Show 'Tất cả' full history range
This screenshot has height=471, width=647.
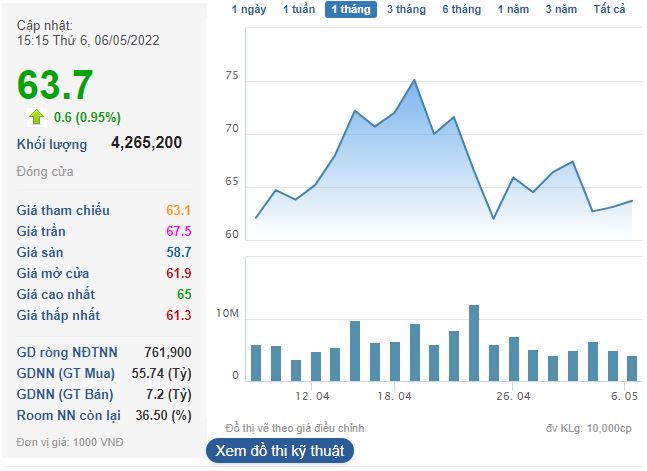tap(609, 9)
